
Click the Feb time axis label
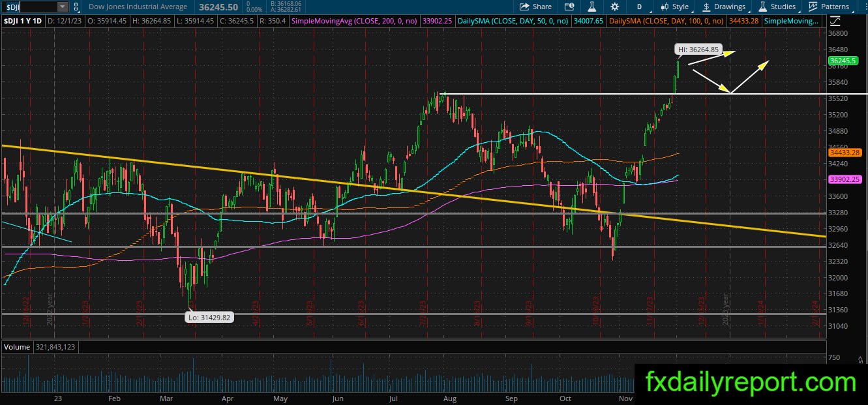pyautogui.click(x=114, y=398)
